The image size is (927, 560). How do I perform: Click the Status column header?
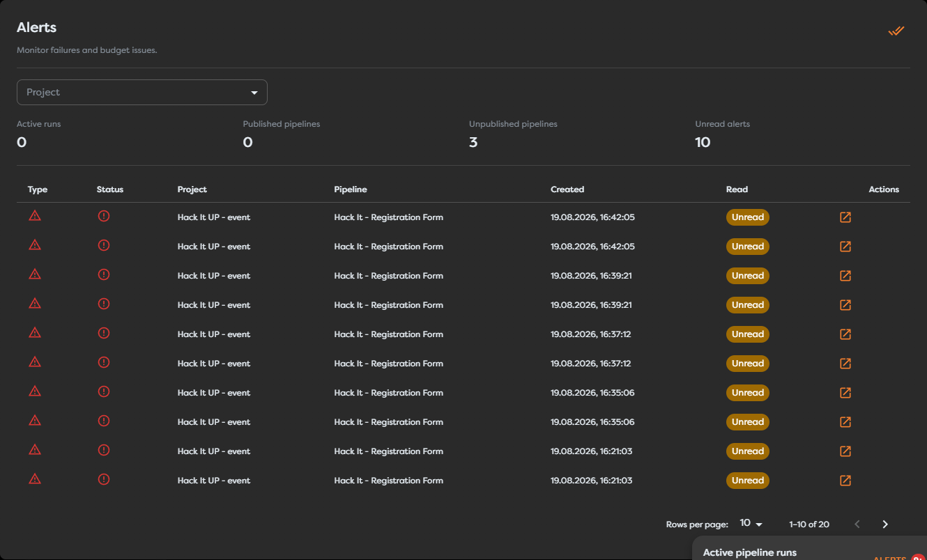pos(110,189)
